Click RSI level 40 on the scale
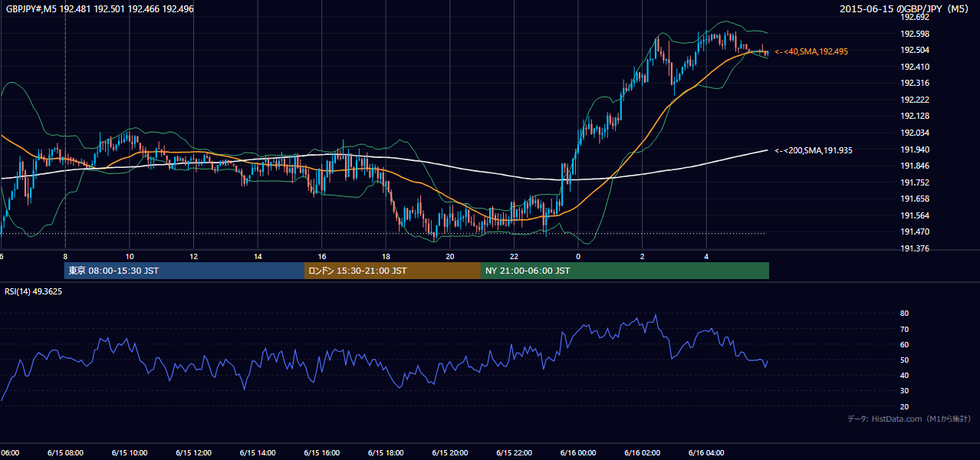This screenshot has height=460, width=980. point(904,375)
